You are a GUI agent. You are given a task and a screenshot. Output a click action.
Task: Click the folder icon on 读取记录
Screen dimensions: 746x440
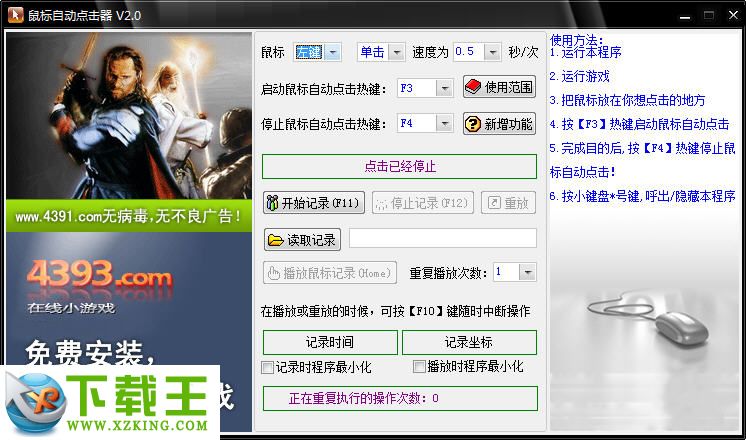[x=275, y=240]
